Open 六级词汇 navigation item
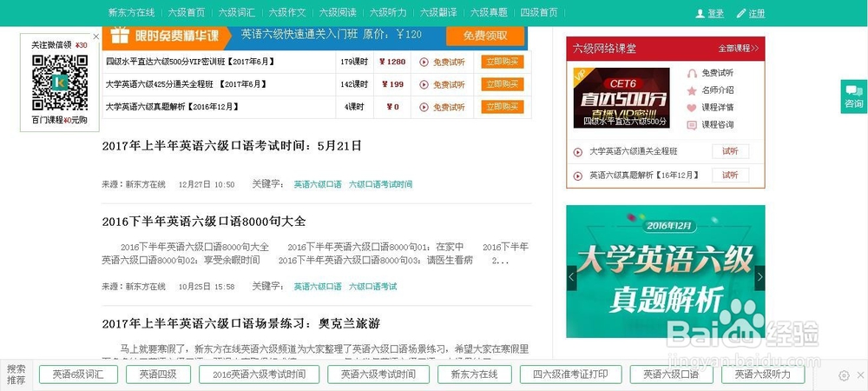The height and width of the screenshot is (391, 868). pyautogui.click(x=237, y=13)
